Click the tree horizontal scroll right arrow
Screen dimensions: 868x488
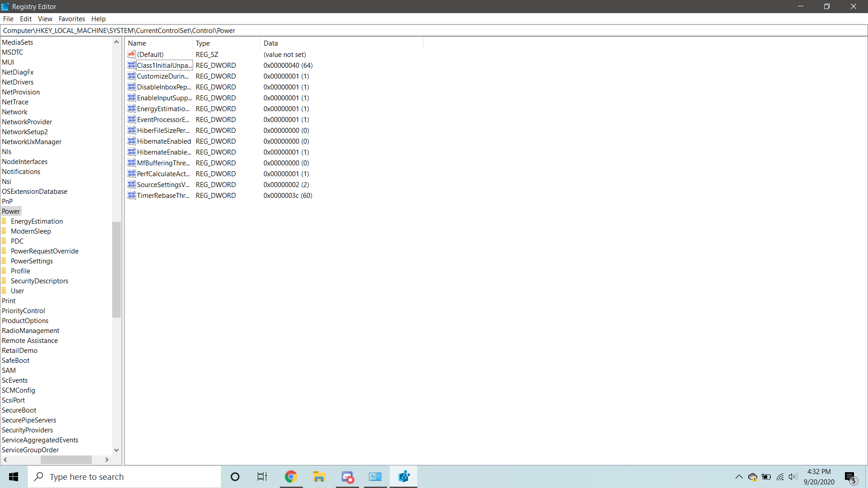click(x=107, y=460)
